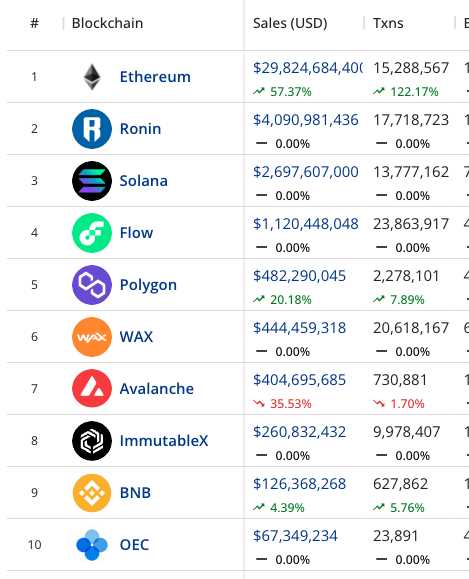Click the # rank column header
The width and height of the screenshot is (469, 579).
pos(34,23)
